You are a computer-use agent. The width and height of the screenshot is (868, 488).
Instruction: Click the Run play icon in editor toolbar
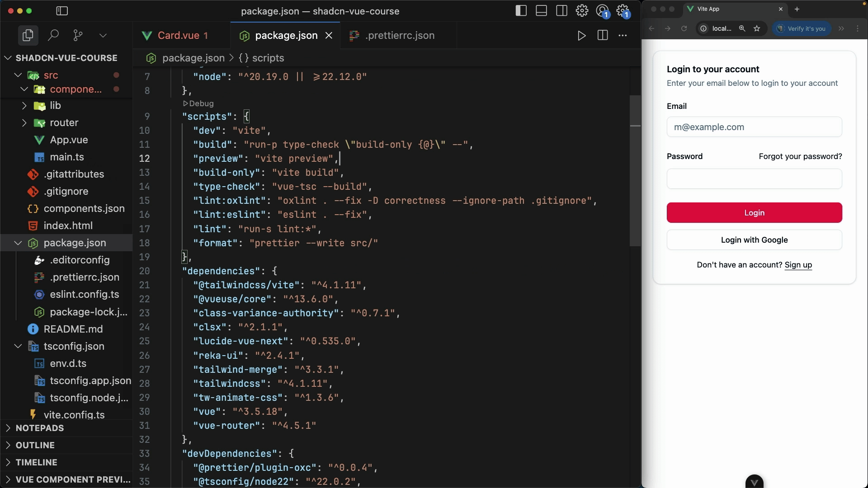pyautogui.click(x=582, y=35)
